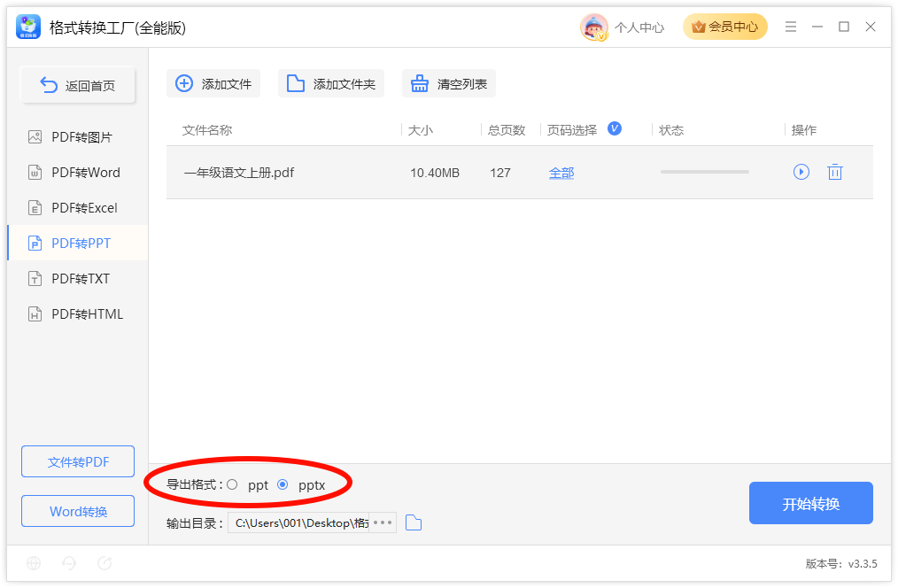Select the pptx export format radio
The width and height of the screenshot is (898, 588).
pos(283,484)
